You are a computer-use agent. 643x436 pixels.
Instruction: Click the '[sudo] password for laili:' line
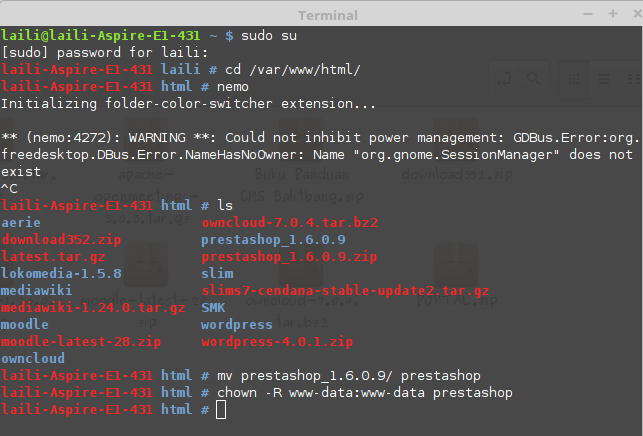105,53
